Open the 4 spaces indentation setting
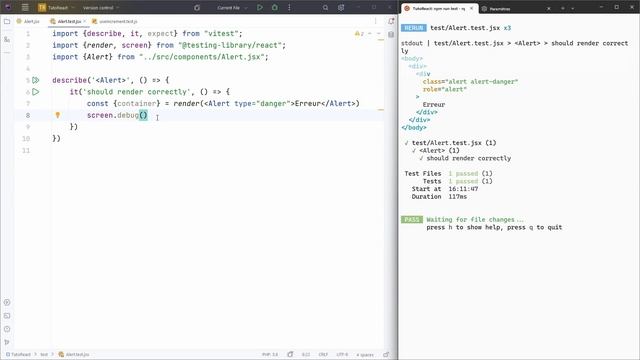This screenshot has height=360, width=640. (x=365, y=354)
